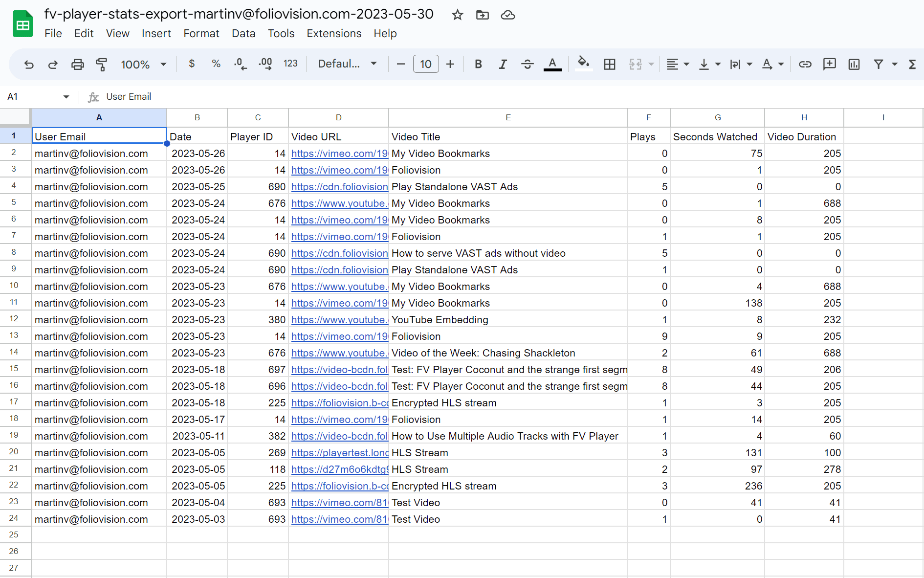This screenshot has width=924, height=578.
Task: Expand filter views dropdown arrow
Action: (x=895, y=64)
